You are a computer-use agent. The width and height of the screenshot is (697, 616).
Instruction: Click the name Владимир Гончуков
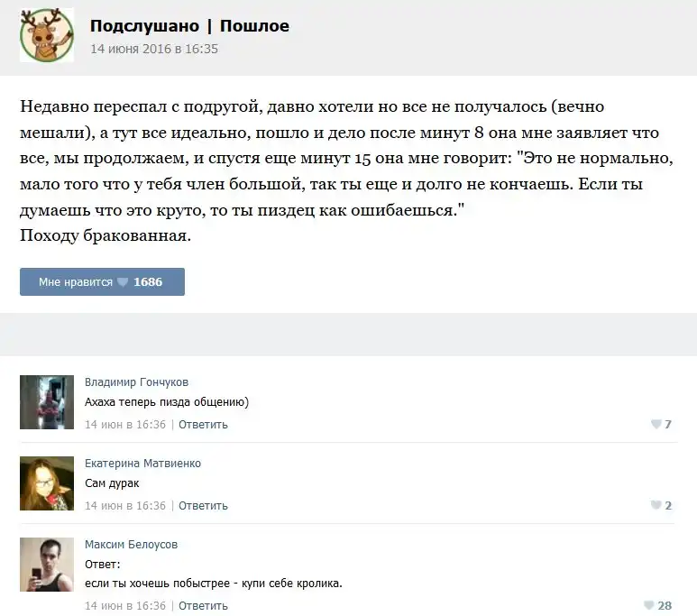pyautogui.click(x=136, y=382)
